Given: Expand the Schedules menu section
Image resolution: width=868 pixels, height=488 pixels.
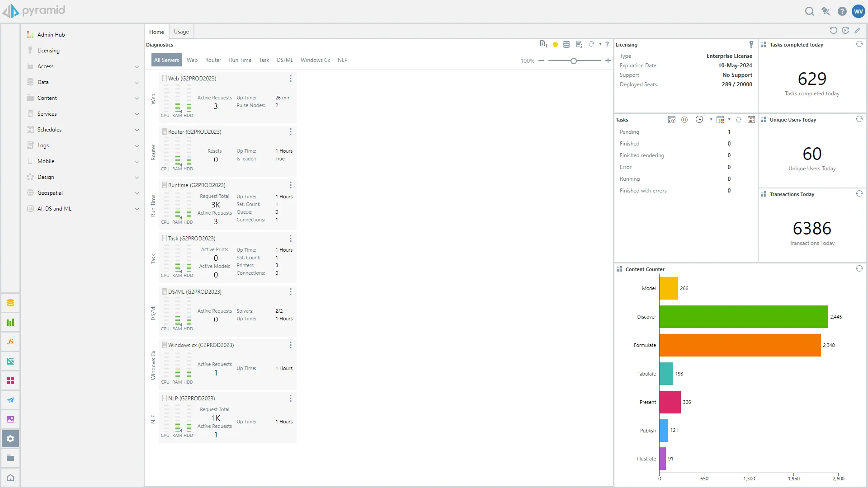Looking at the screenshot, I should (x=137, y=130).
